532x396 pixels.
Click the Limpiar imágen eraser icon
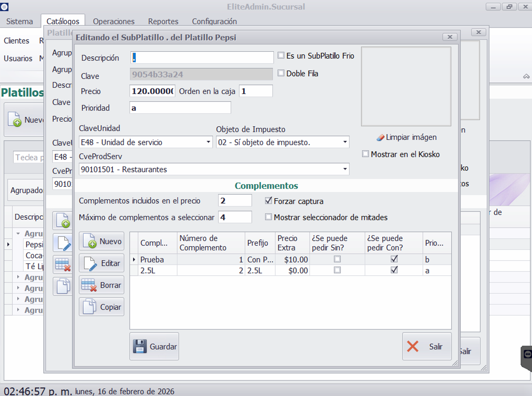click(380, 137)
